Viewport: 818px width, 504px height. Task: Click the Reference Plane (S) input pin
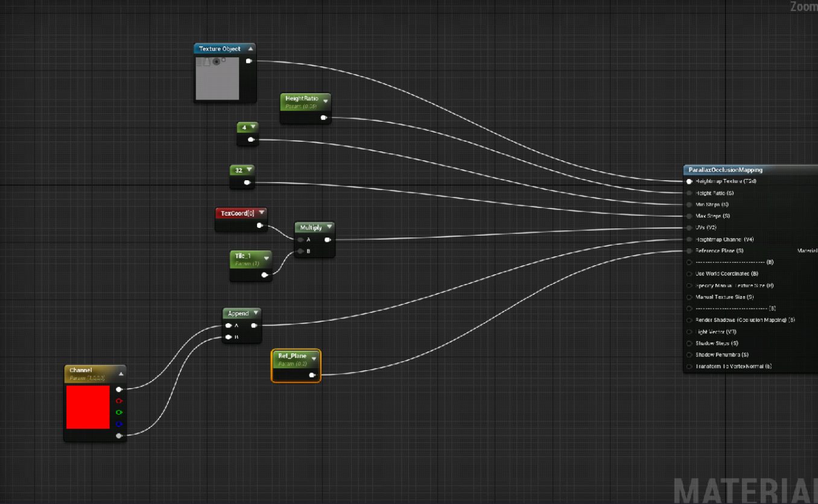pyautogui.click(x=689, y=251)
